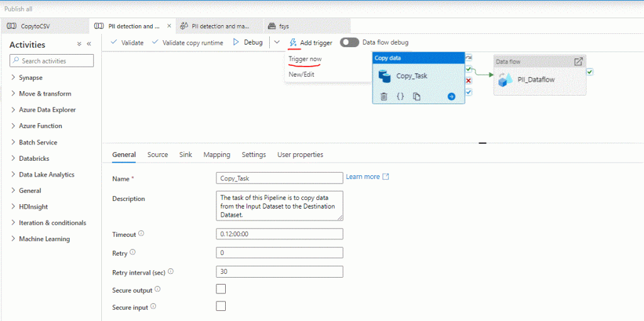
Task: Collapse Activities panel with double-left chevron
Action: point(88,45)
